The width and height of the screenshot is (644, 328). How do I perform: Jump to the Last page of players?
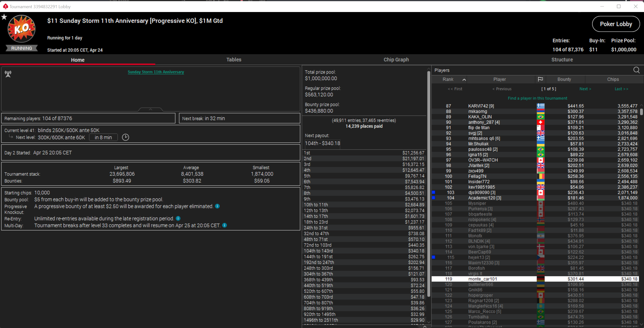click(x=621, y=89)
